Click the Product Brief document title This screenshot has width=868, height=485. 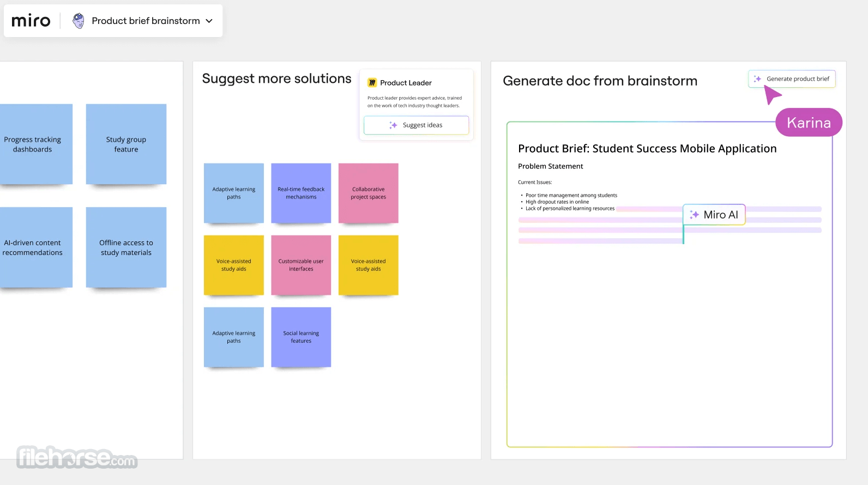pyautogui.click(x=647, y=149)
